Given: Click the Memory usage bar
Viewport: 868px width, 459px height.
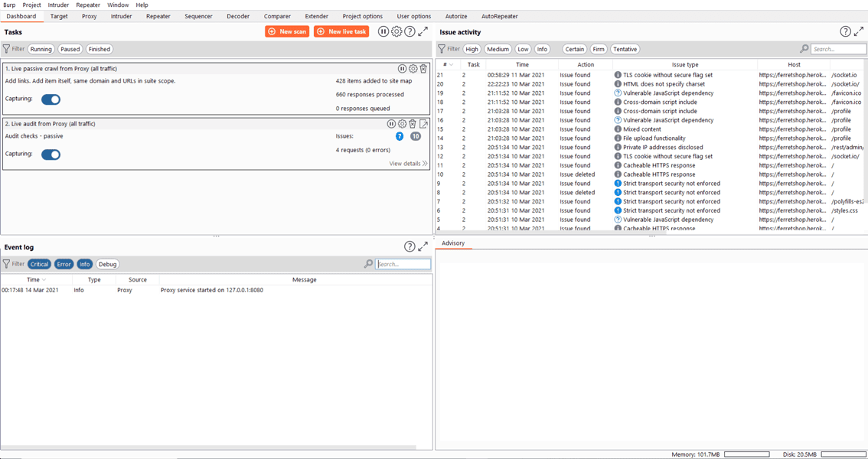Looking at the screenshot, I should point(747,454).
